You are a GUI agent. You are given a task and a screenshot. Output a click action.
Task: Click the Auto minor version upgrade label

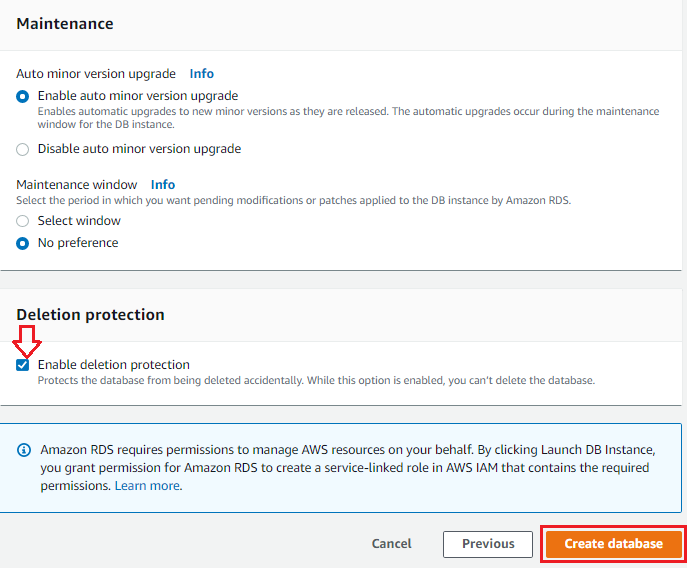click(x=96, y=74)
